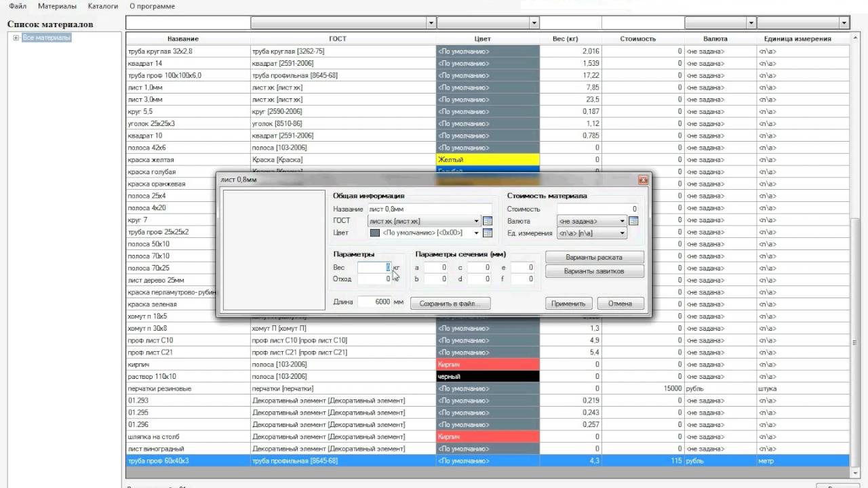
Task: Click the Длина field showing 6000
Action: coord(374,302)
